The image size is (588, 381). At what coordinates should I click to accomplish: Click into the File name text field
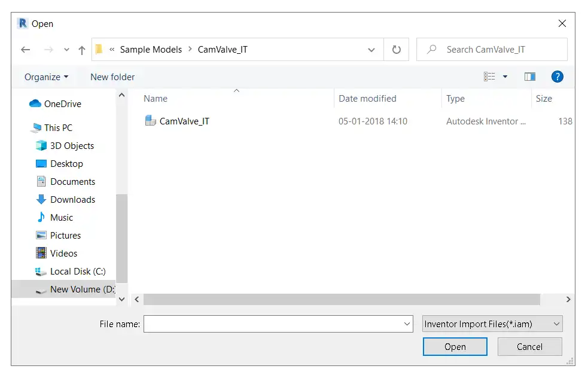pos(273,324)
